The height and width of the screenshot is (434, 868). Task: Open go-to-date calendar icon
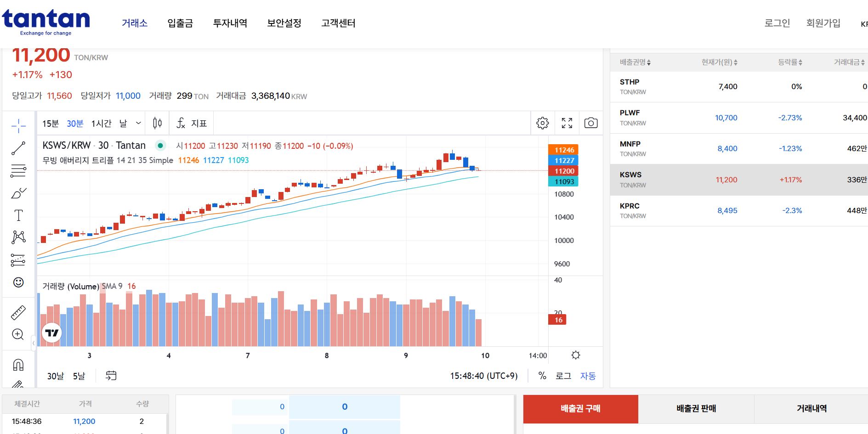point(111,376)
